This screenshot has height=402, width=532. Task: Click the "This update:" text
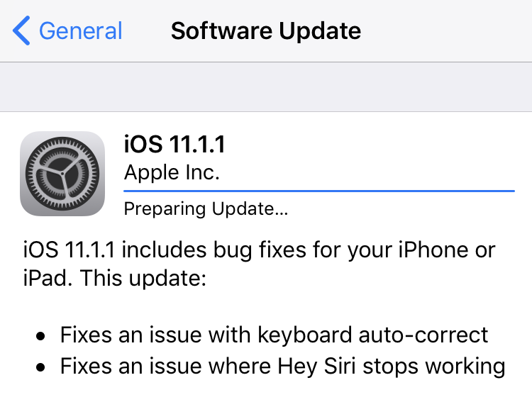click(x=143, y=278)
